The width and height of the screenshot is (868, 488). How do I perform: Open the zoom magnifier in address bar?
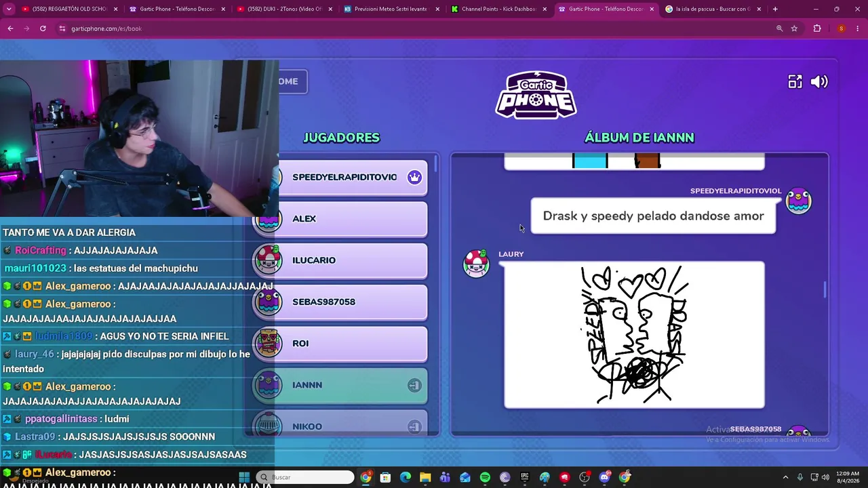[779, 28]
